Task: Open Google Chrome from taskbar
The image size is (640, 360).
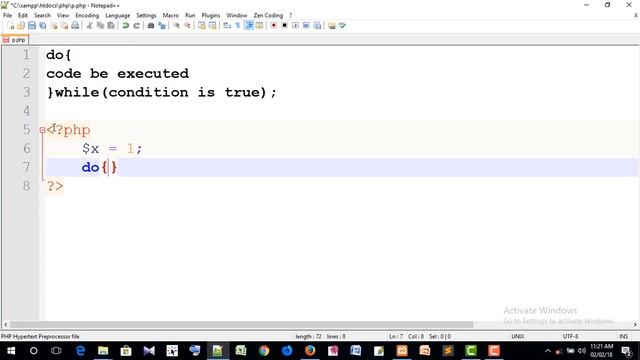Action: click(264, 351)
